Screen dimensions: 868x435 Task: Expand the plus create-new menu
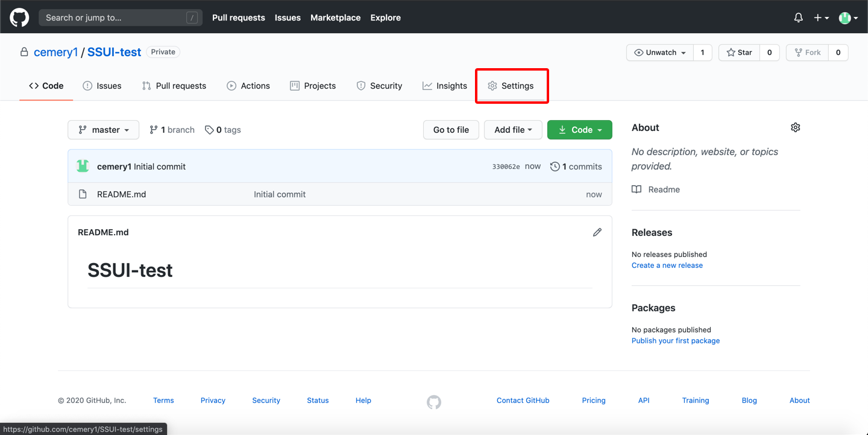[x=820, y=17]
